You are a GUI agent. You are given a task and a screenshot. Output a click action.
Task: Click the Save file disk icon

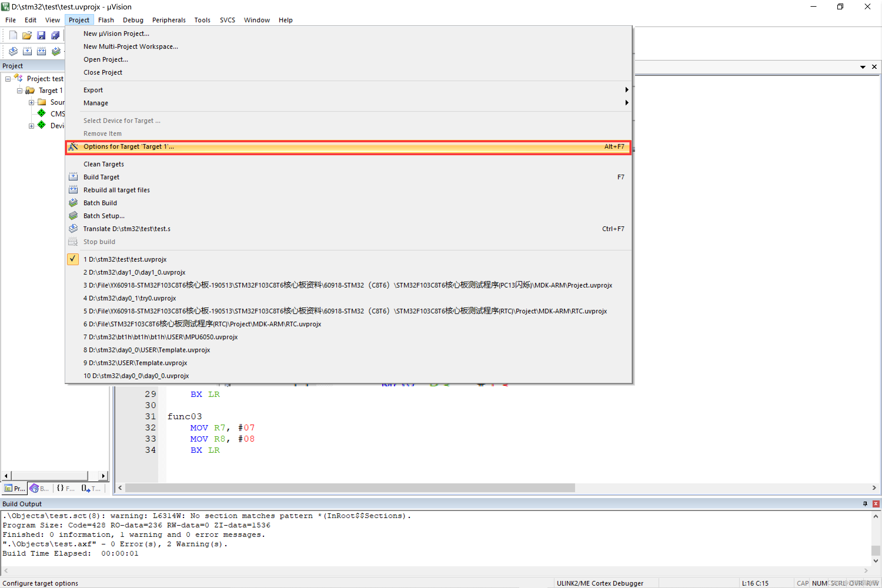(x=41, y=35)
